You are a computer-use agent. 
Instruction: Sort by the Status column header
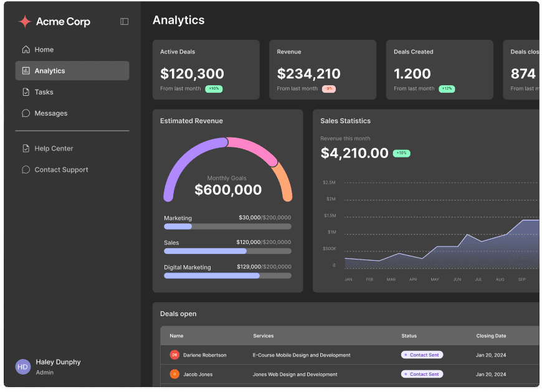[409, 336]
